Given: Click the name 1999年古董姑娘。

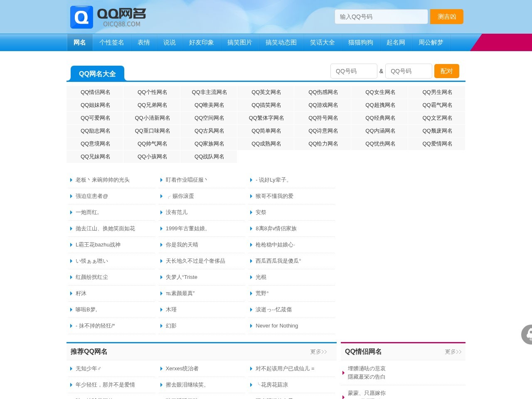Looking at the screenshot, I should click(187, 229).
